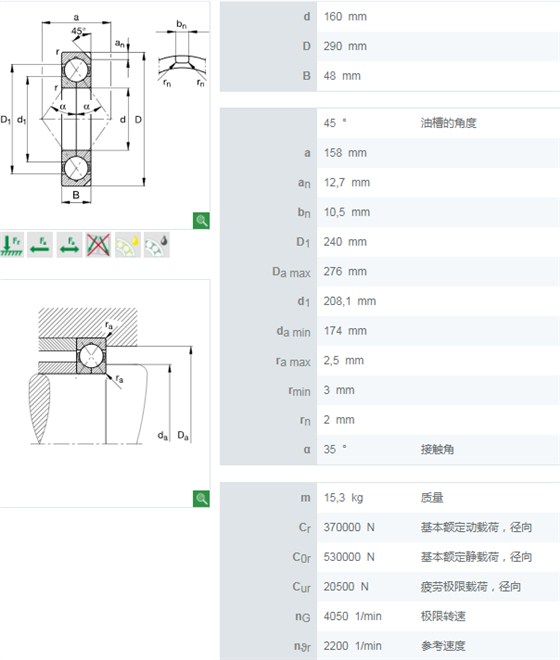Select the C0r value 530000 N
This screenshot has width=560, height=660.
349,557
